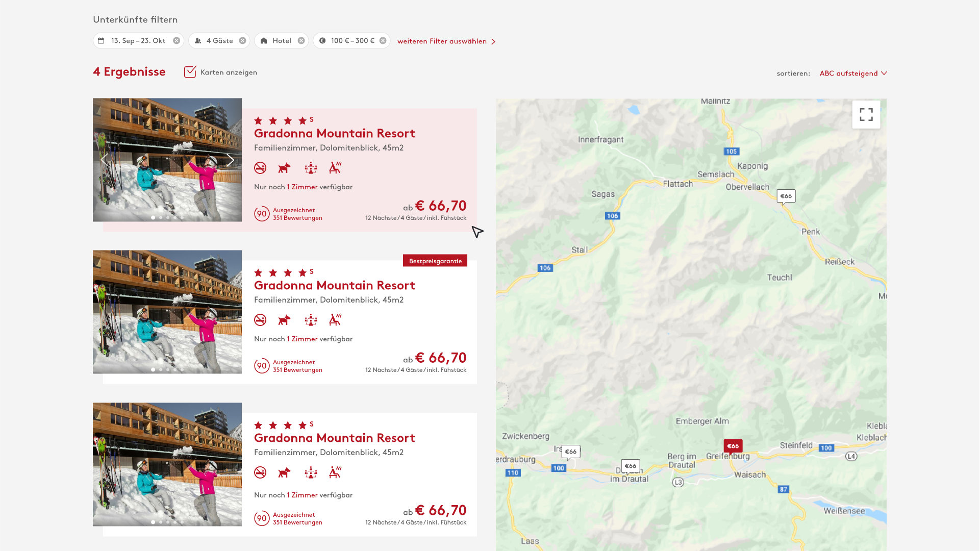
Task: Select the €66 map marker near Obervellach
Action: pyautogui.click(x=786, y=196)
